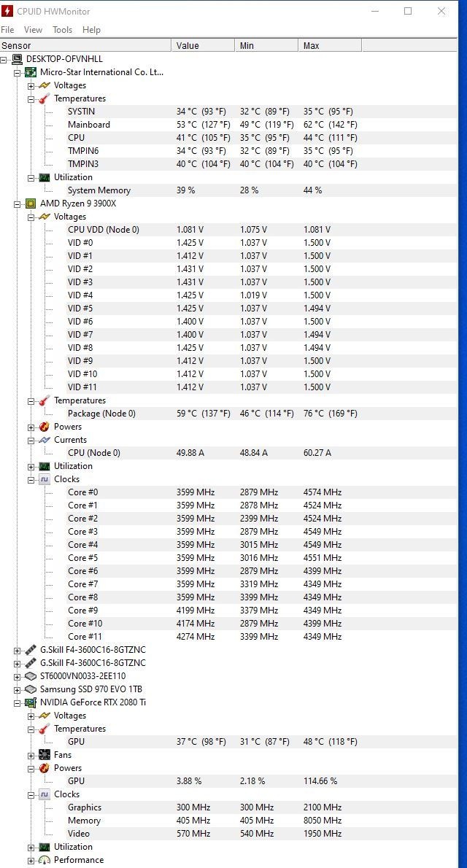Select the CPU VDD (Node 0) row
This screenshot has height=868, width=467.
pyautogui.click(x=261, y=230)
